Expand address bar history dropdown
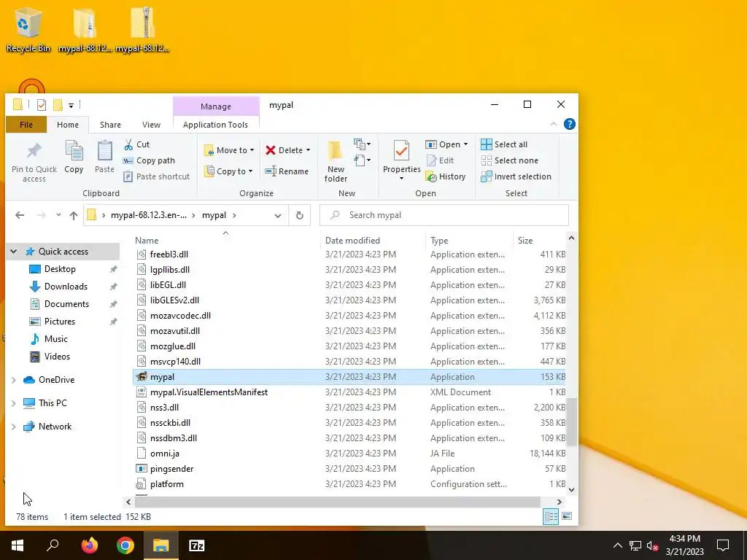The width and height of the screenshot is (747, 560). tap(278, 215)
